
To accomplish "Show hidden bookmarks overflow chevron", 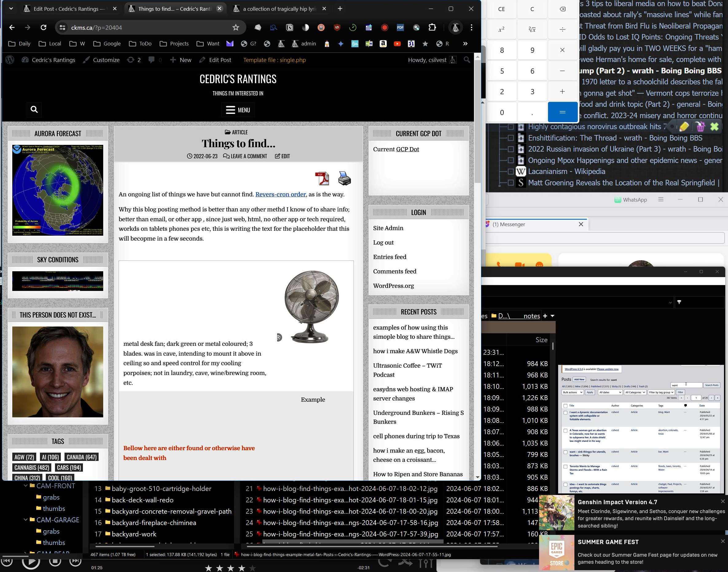I will [465, 44].
